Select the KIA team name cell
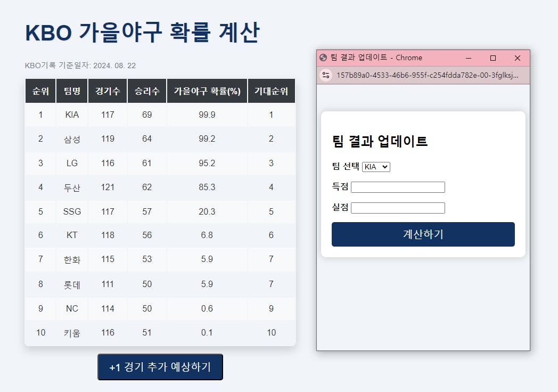Image resolution: width=558 pixels, height=392 pixels. point(72,115)
